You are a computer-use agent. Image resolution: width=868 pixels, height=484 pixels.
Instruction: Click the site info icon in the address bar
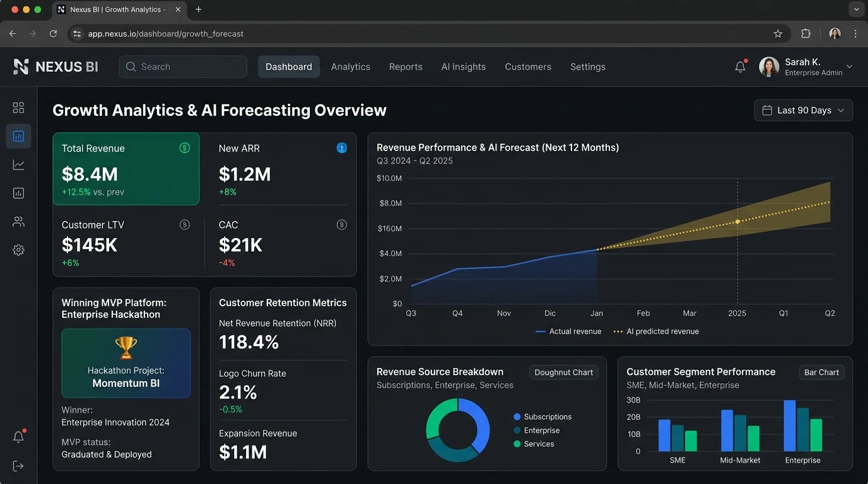pos(78,33)
